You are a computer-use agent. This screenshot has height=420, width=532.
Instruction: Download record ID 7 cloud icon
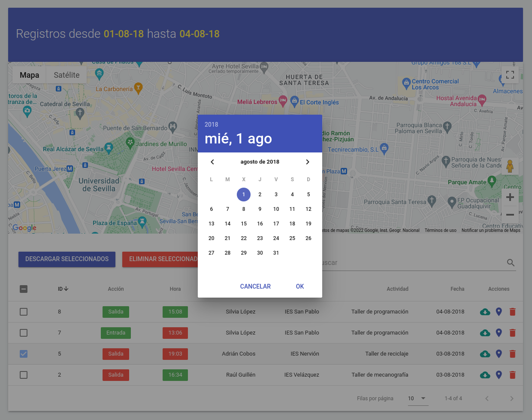point(485,333)
